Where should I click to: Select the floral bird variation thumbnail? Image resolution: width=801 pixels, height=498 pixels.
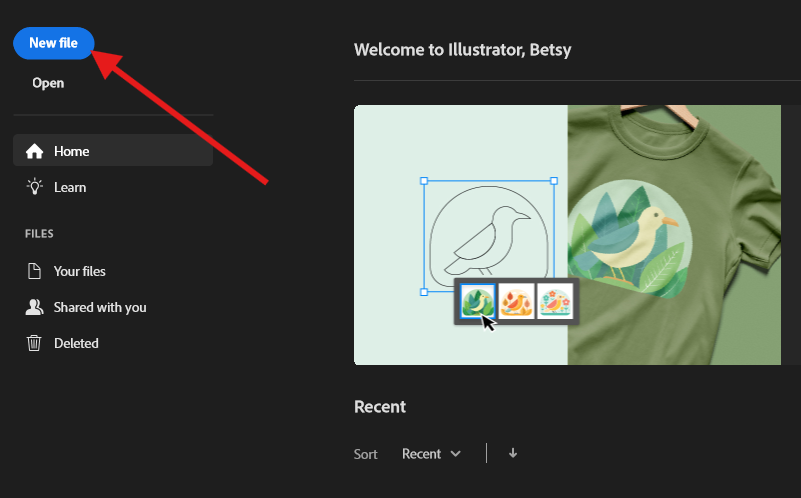coord(555,301)
